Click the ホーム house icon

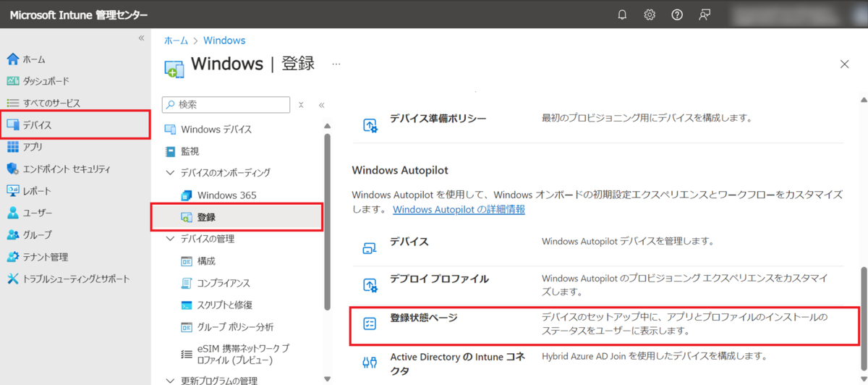[12, 59]
